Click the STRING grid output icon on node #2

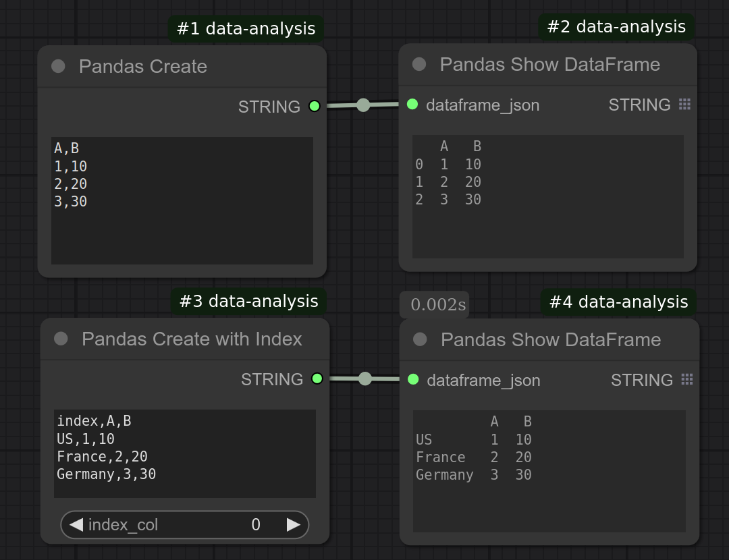pyautogui.click(x=684, y=105)
